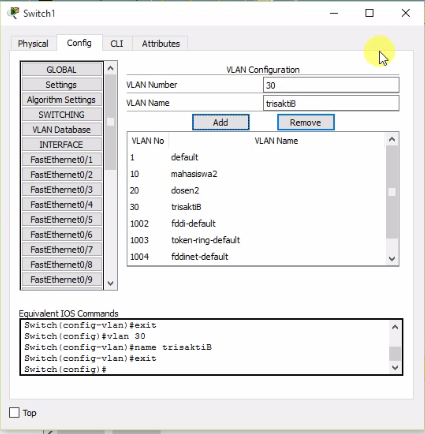Click the VLAN table scrollbar thumb

[392, 192]
